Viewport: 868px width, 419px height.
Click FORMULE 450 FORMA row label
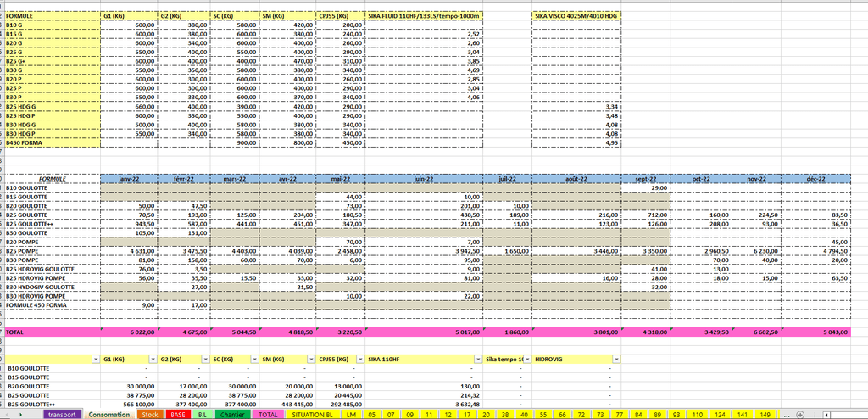point(53,305)
